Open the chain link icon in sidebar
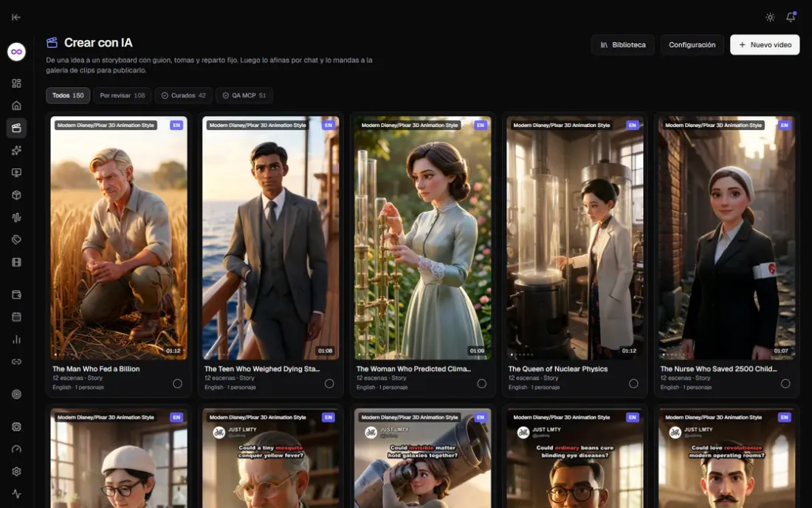The height and width of the screenshot is (508, 812). click(16, 362)
